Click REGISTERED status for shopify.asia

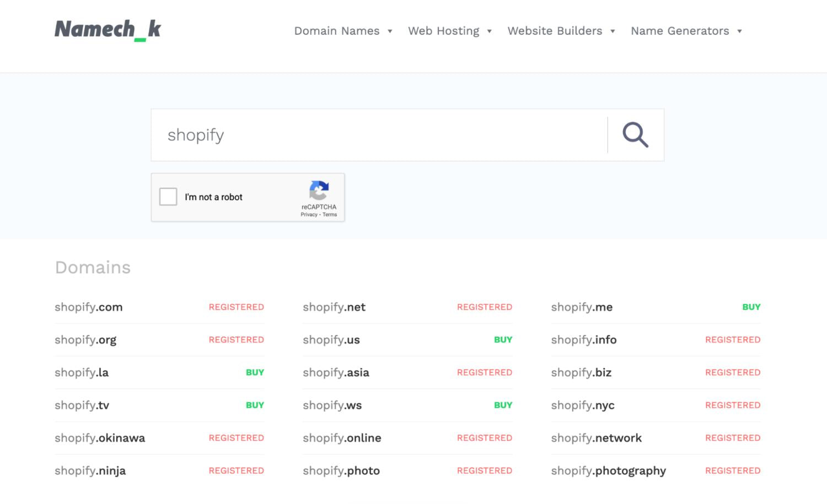tap(485, 372)
